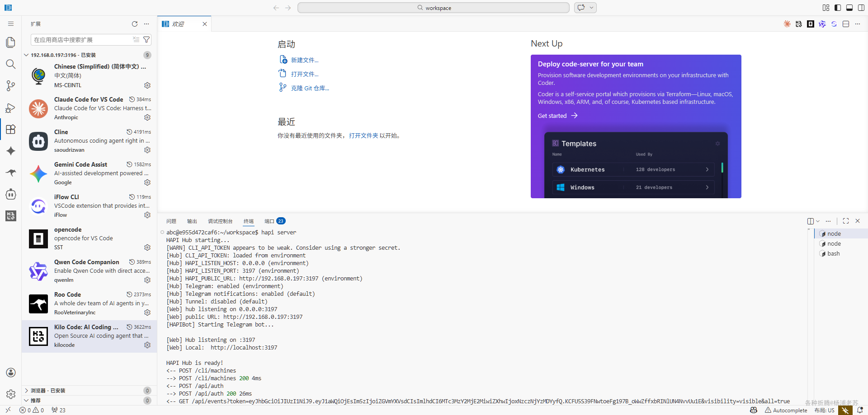868x415 pixels.
Task: Select the first node terminal instance
Action: coord(841,233)
